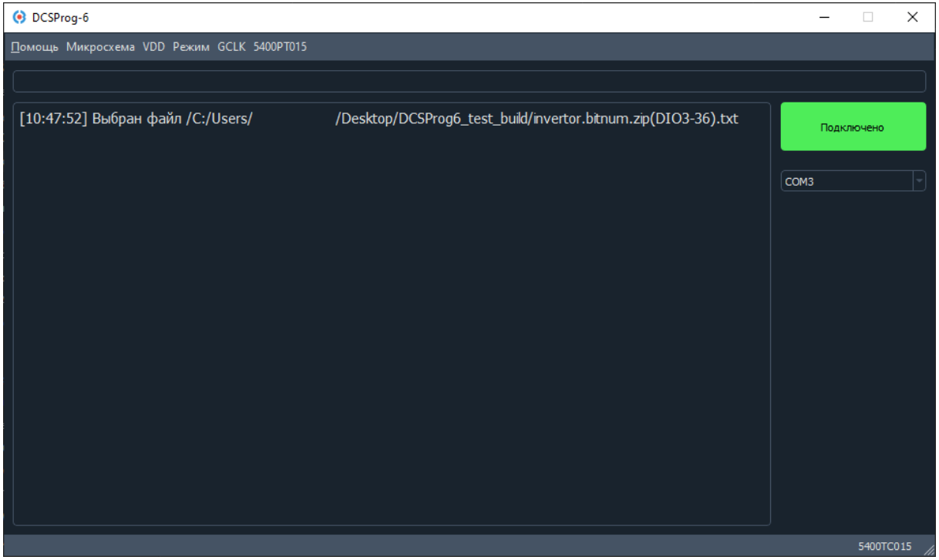Click the resize grip in the window corner
This screenshot has width=939, height=560.
[928, 549]
